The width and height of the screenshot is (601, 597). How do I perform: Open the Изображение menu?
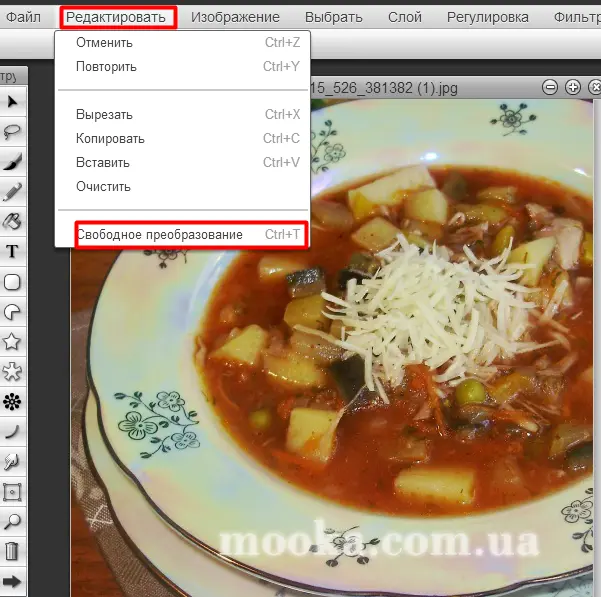coord(235,17)
